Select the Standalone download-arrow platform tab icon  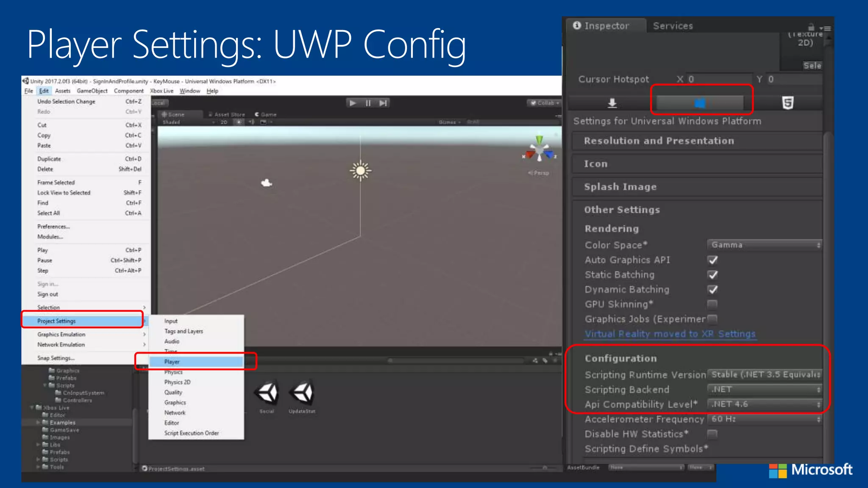[x=612, y=103]
